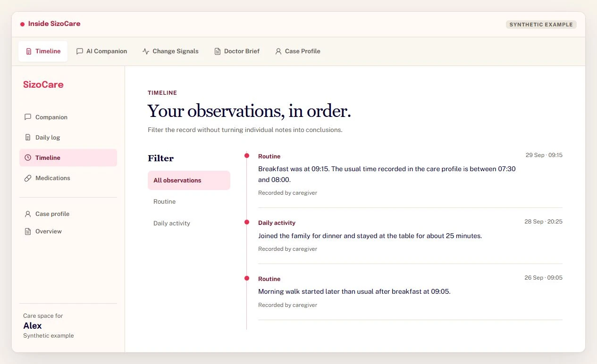
Task: Click Recorded by caregiver under the dinner note
Action: pyautogui.click(x=287, y=248)
